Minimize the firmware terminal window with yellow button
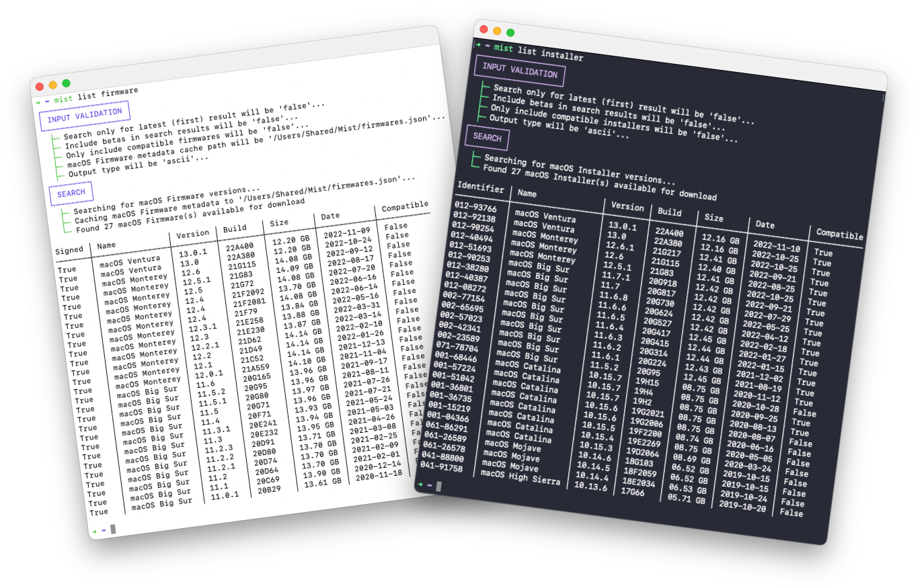The image size is (918, 588). pyautogui.click(x=53, y=85)
